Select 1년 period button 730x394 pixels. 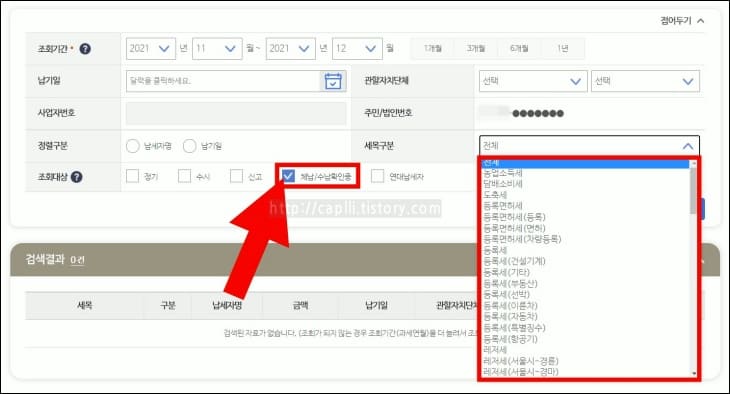[562, 48]
